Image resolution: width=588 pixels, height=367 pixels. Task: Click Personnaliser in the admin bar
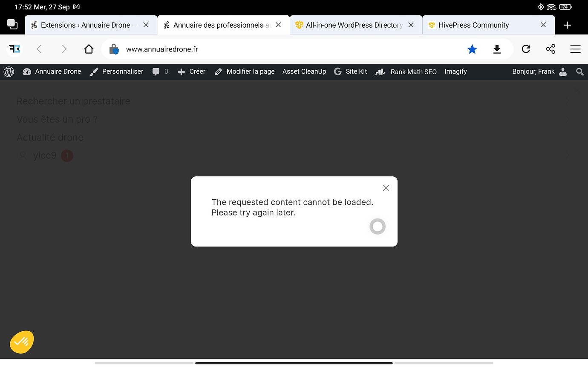click(117, 72)
